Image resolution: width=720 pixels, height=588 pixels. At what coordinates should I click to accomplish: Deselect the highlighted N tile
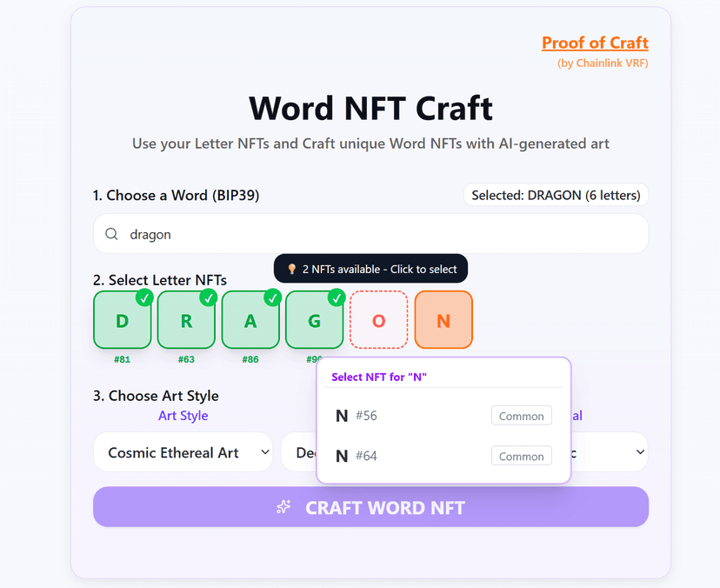(443, 320)
